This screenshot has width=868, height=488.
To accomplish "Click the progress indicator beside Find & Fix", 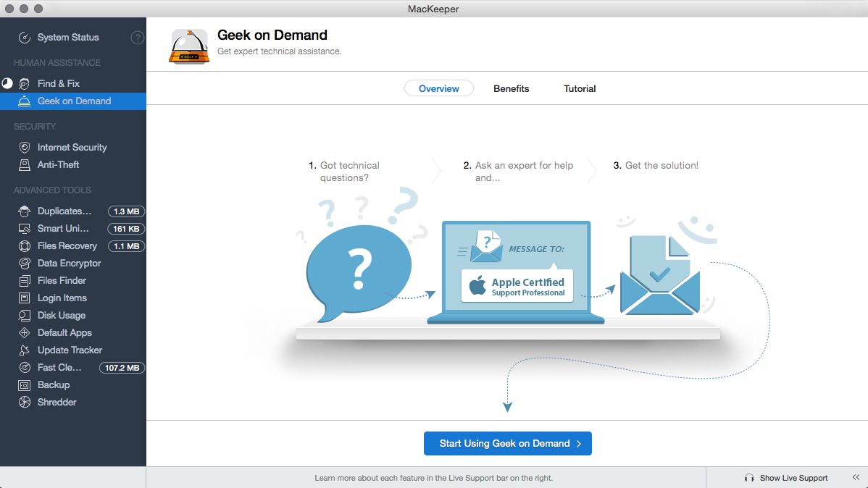I will tap(7, 83).
